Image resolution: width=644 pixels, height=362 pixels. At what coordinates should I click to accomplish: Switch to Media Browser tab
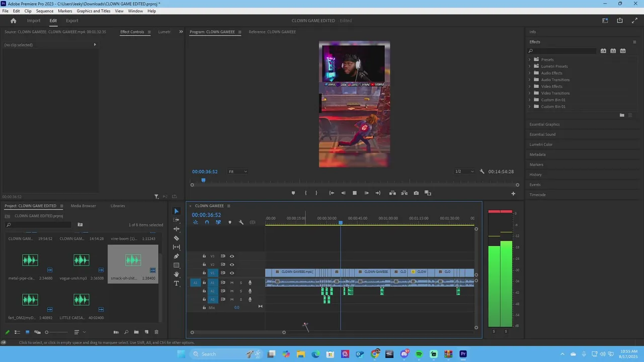(x=83, y=206)
